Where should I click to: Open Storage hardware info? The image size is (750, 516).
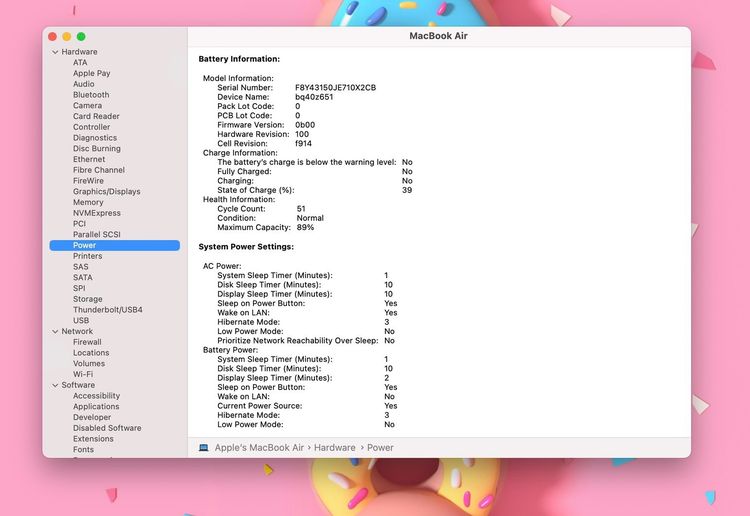point(88,299)
